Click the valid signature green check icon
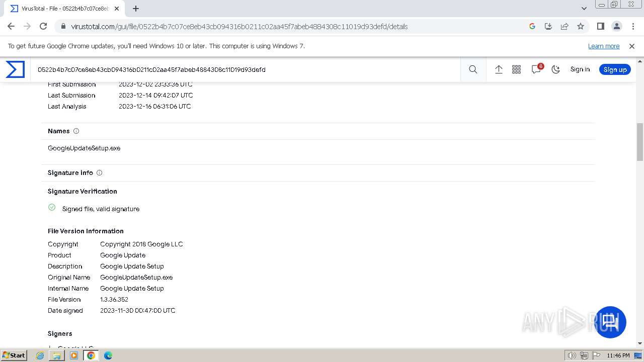This screenshot has height=362, width=644. coord(52,207)
